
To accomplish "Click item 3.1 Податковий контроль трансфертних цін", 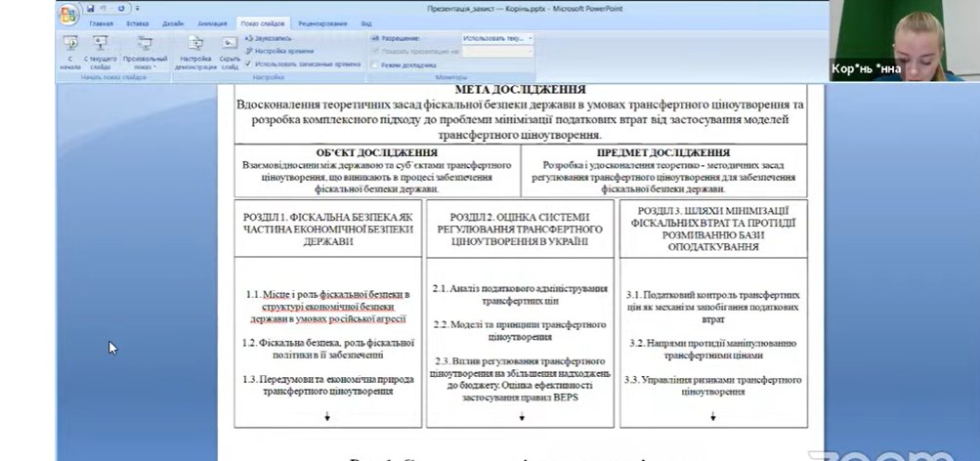I will coord(713,306).
